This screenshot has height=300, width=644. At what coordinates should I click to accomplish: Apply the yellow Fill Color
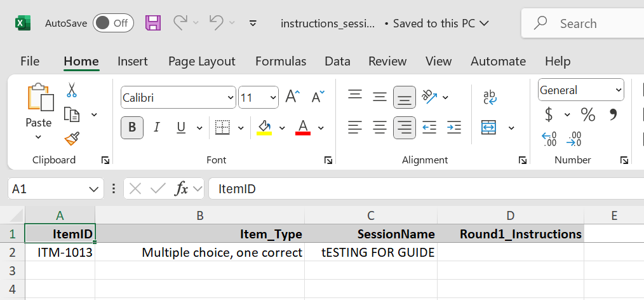[x=264, y=128]
